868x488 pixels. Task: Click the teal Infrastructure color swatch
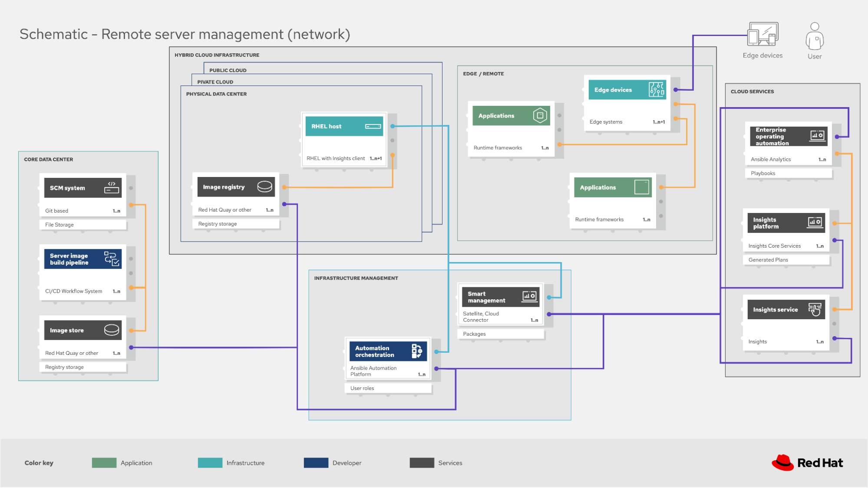(x=210, y=463)
